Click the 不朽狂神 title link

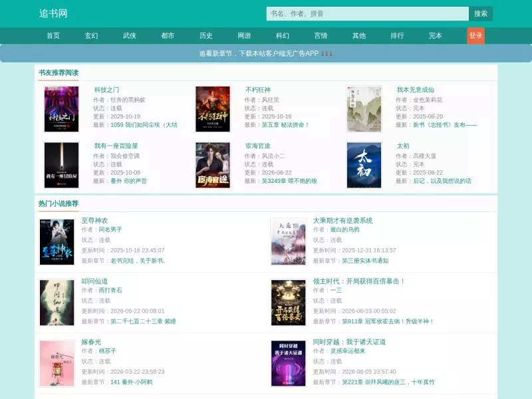pos(258,90)
